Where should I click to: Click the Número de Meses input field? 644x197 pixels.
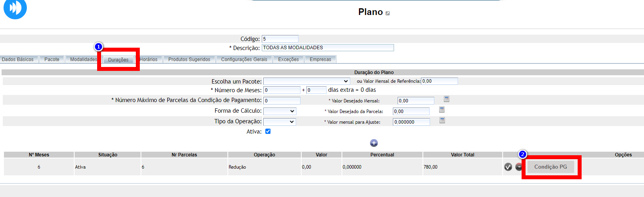[x=282, y=90]
